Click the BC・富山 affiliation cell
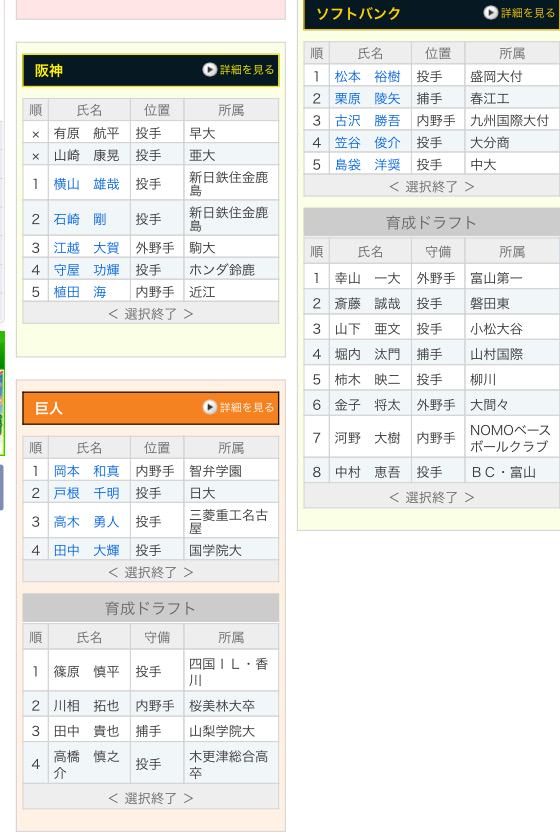 (x=512, y=472)
